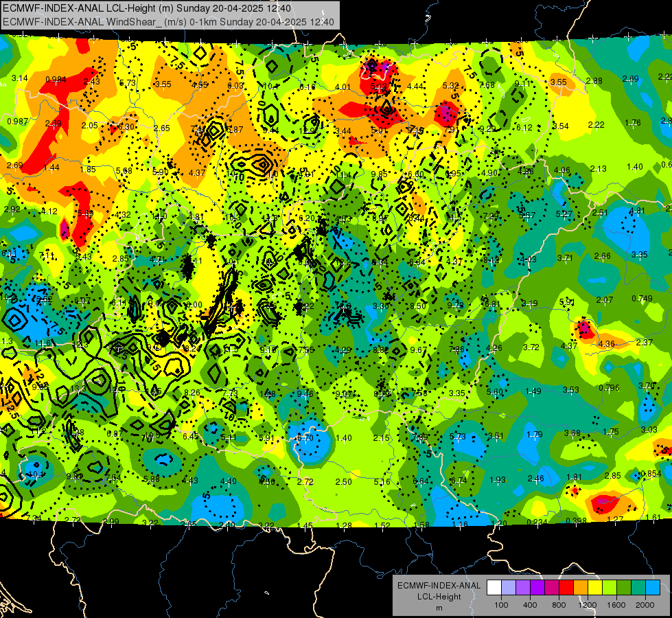Click the wind shear value '0.987'

tap(18, 122)
